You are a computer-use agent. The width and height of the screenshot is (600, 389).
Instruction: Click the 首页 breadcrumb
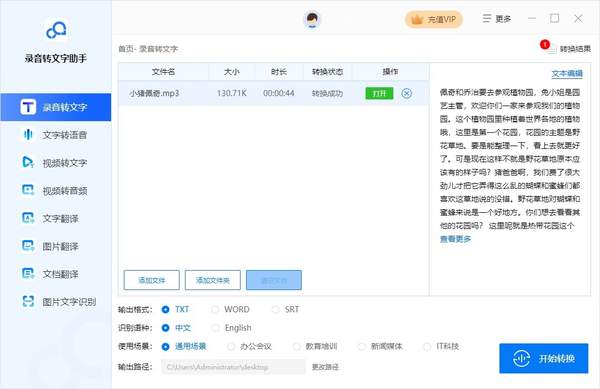pyautogui.click(x=126, y=49)
